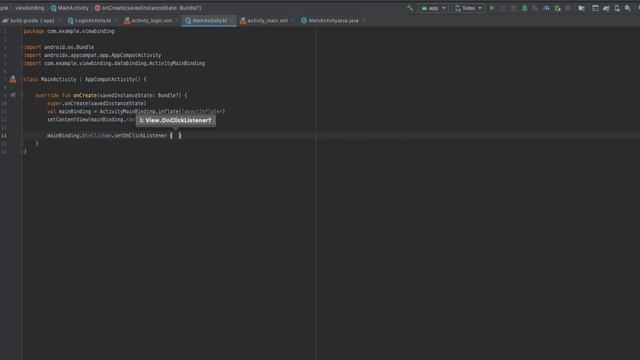640x360 pixels.
Task: Close the activity_login.xml tab
Action: pyautogui.click(x=177, y=20)
